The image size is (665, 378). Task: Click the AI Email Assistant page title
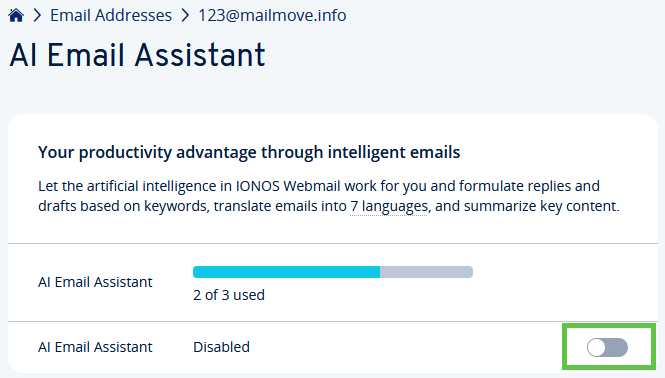(x=137, y=55)
